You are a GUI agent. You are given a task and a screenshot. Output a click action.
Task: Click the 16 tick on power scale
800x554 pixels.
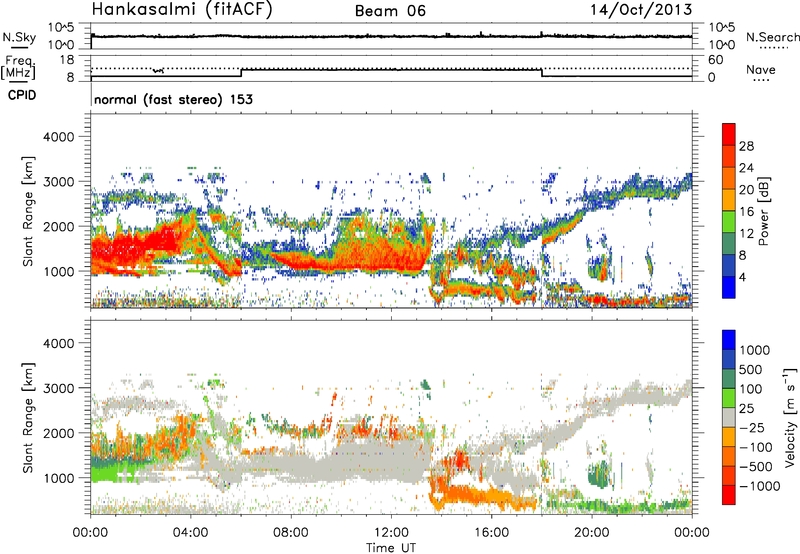point(746,211)
